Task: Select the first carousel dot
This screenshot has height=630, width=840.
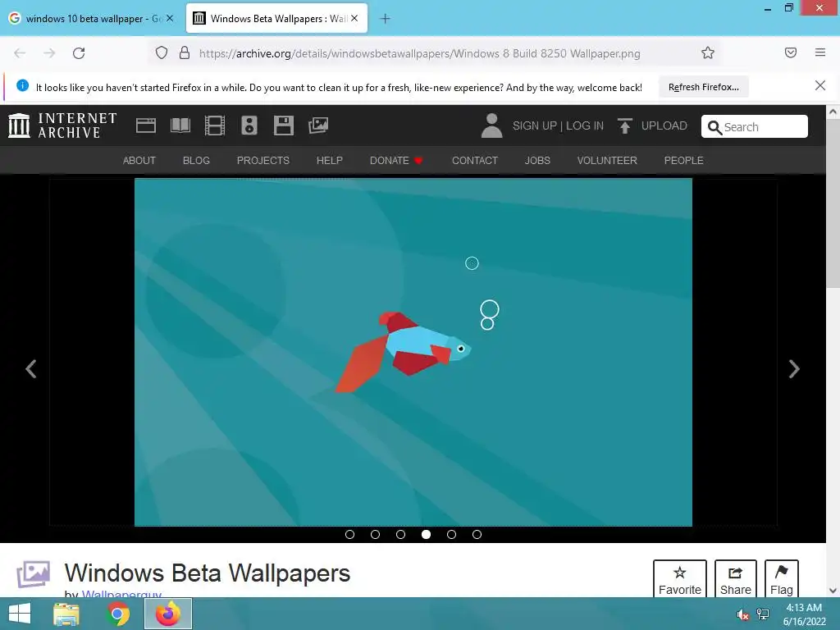Action: tap(349, 535)
